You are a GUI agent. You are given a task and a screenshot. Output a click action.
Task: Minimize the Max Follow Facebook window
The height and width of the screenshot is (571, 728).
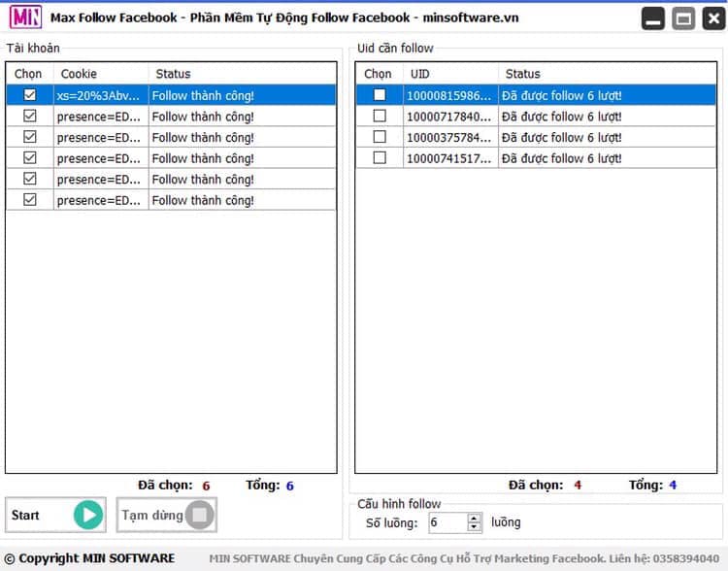[654, 18]
